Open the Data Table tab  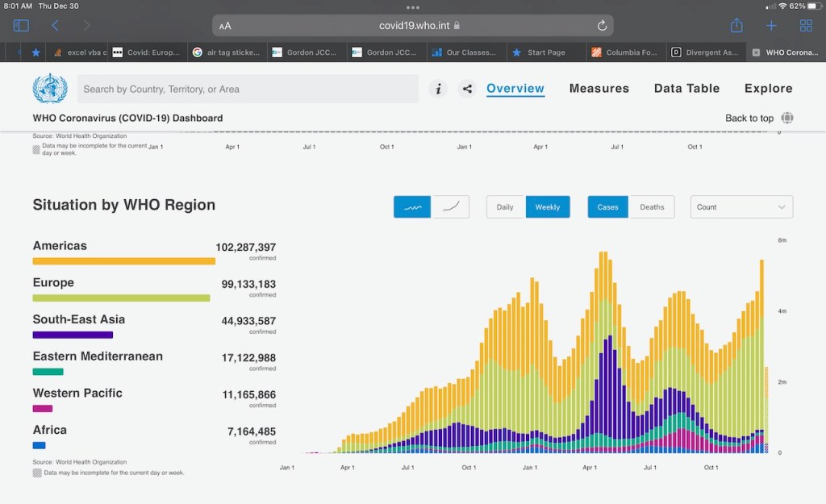(x=686, y=89)
